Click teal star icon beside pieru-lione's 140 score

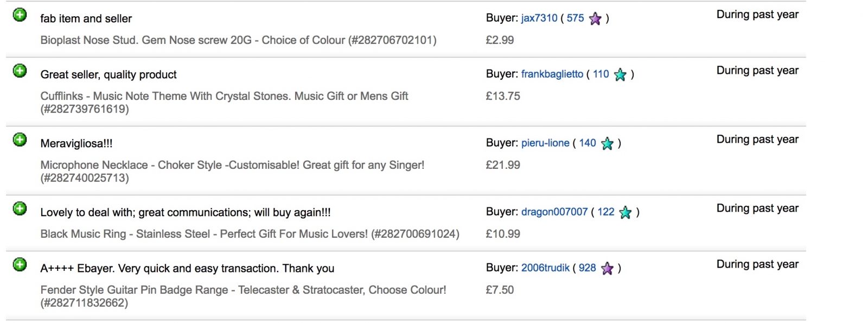pyautogui.click(x=607, y=144)
